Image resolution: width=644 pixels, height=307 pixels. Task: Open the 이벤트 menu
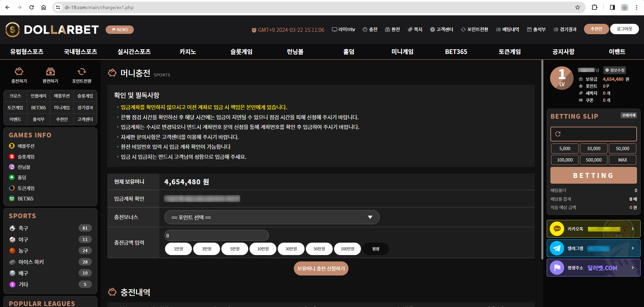tap(617, 52)
